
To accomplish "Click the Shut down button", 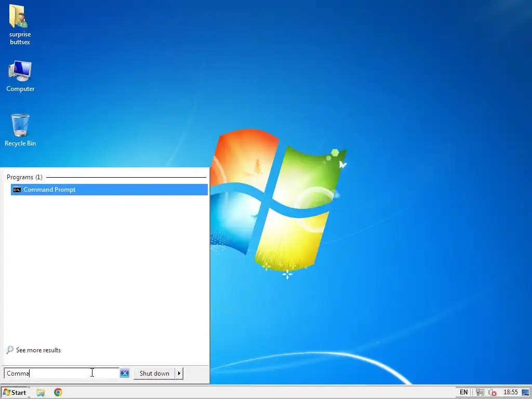I will pos(154,373).
